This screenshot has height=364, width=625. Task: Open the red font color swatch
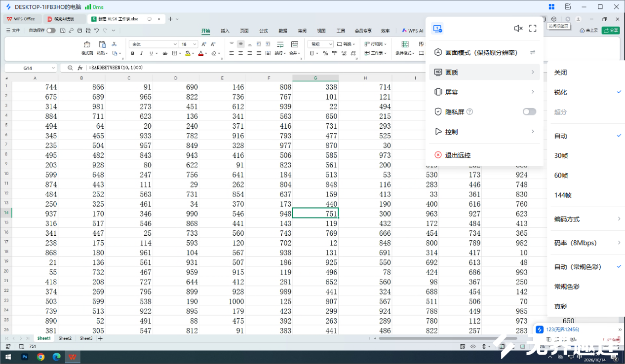pos(201,53)
